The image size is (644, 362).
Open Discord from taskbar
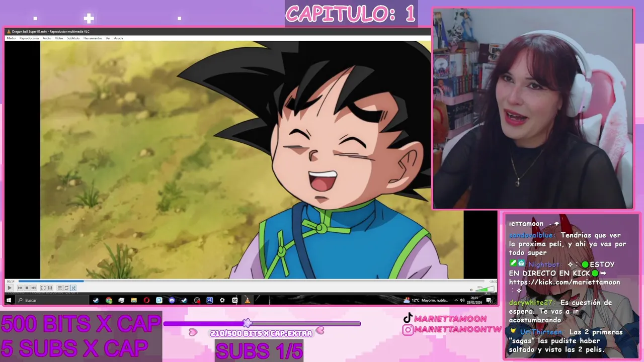pyautogui.click(x=172, y=300)
